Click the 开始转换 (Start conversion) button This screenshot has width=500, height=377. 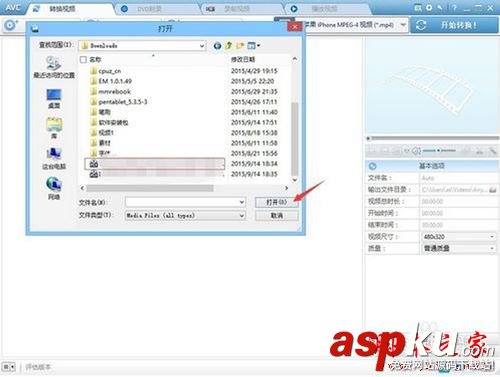(455, 25)
